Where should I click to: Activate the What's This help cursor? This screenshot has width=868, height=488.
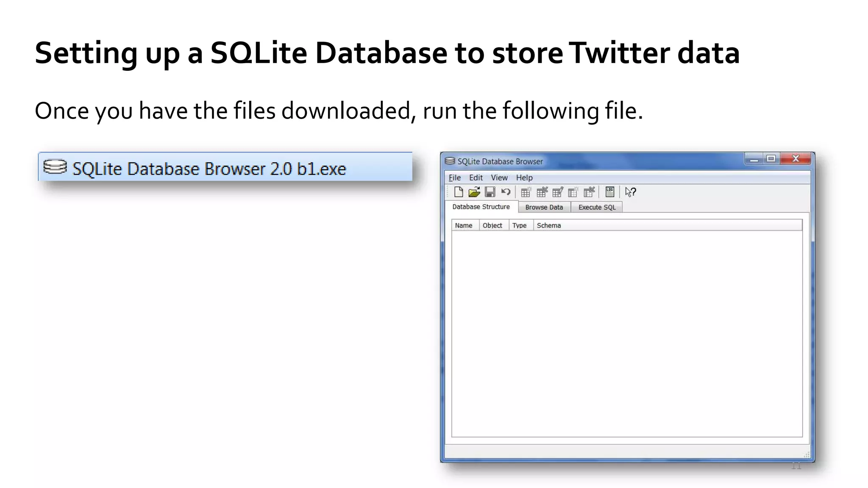631,192
